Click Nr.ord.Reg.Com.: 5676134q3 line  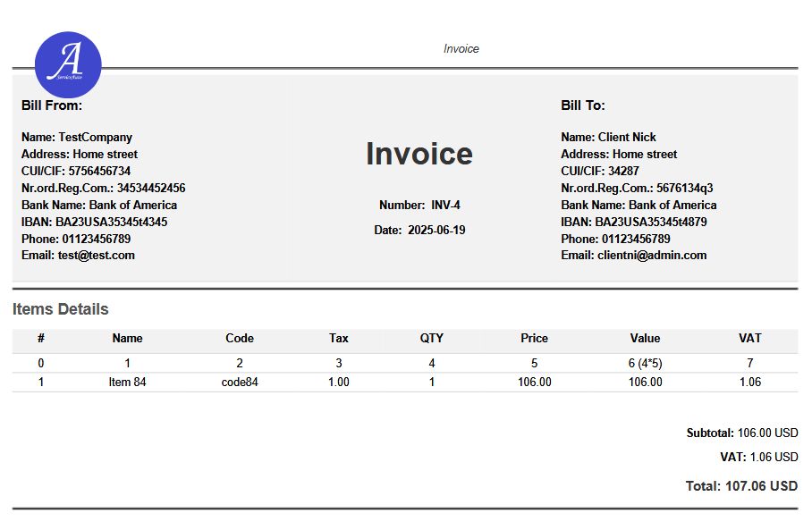click(637, 188)
